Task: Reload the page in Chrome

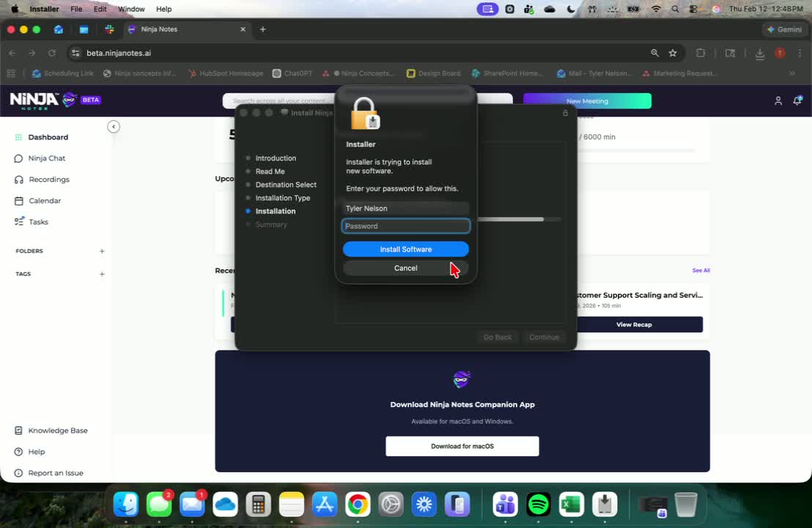Action: tap(52, 53)
